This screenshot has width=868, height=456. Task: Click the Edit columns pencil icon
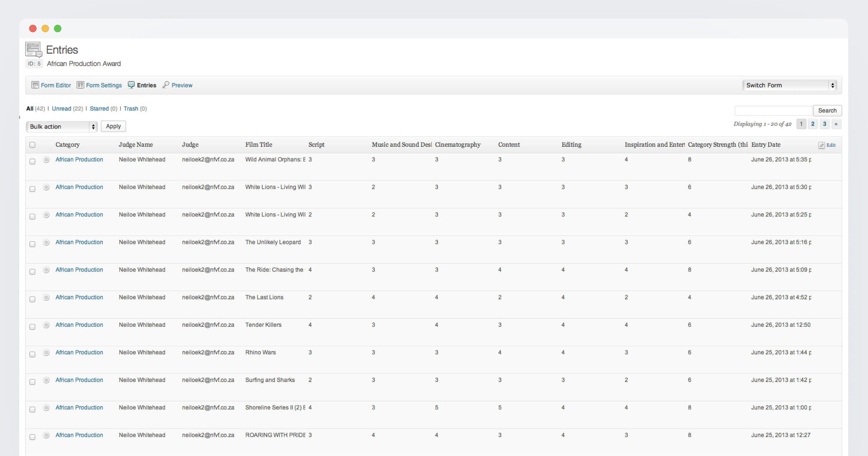point(821,145)
